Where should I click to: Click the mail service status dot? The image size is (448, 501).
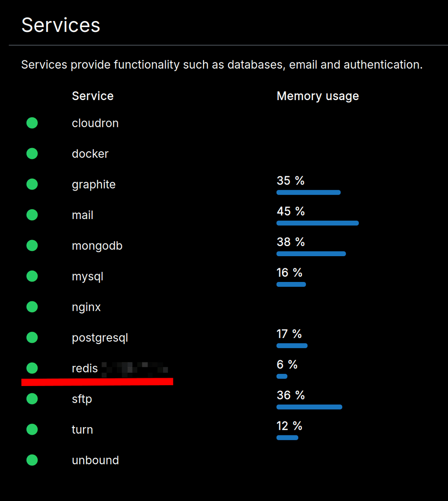pyautogui.click(x=32, y=215)
